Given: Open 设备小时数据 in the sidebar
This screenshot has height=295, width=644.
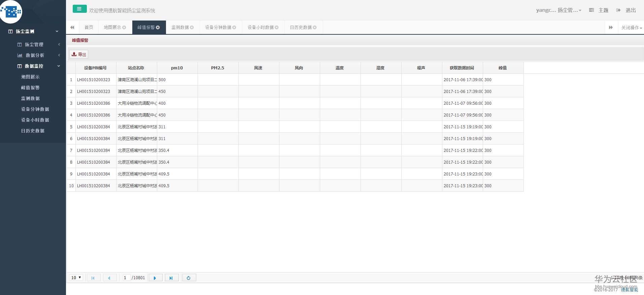Looking at the screenshot, I should [35, 120].
